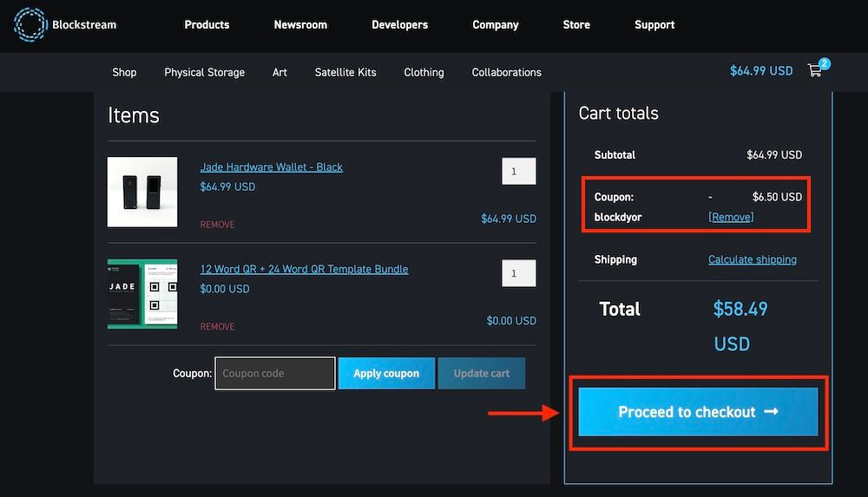Remove the blockdyor coupon

coord(731,217)
